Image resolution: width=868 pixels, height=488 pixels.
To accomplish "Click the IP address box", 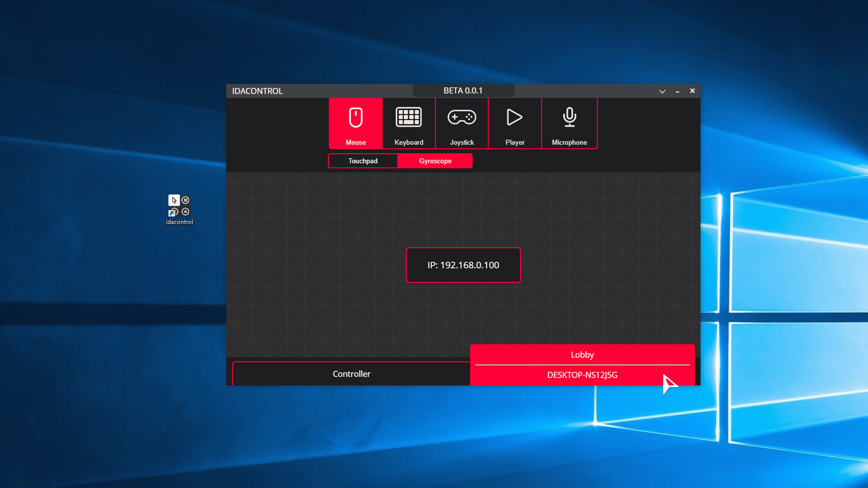I will tap(463, 265).
